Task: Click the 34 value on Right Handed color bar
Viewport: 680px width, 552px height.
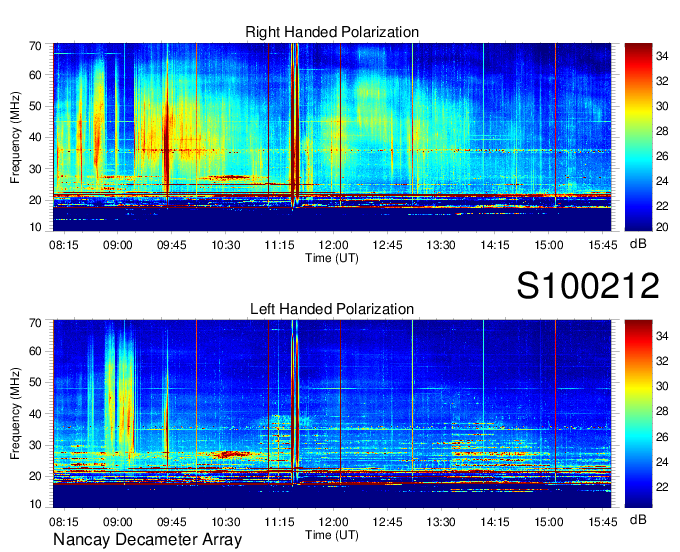Action: [662, 56]
